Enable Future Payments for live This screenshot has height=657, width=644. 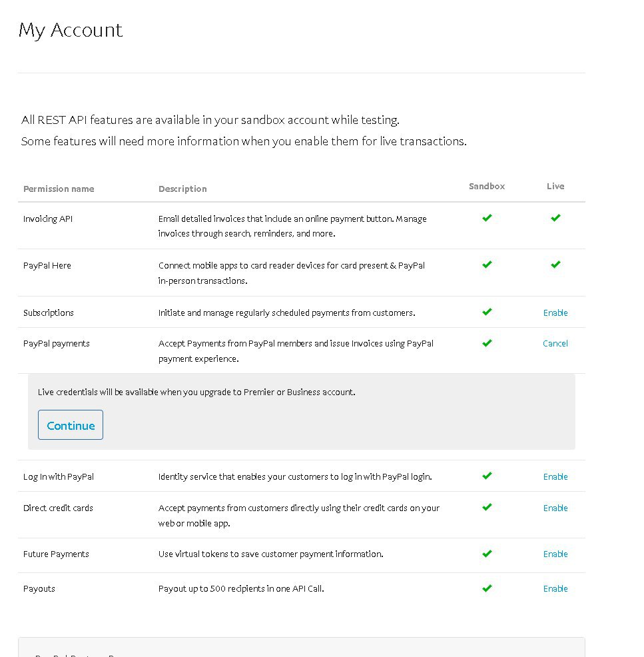click(555, 554)
